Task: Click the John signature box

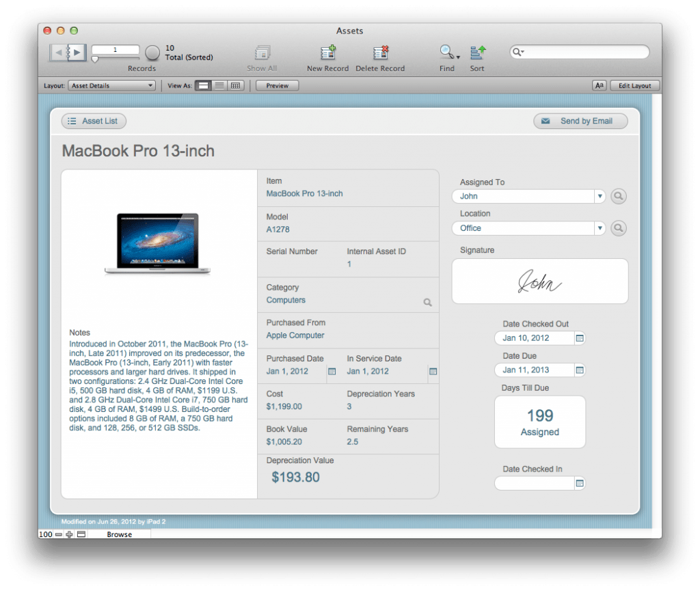Action: point(540,281)
